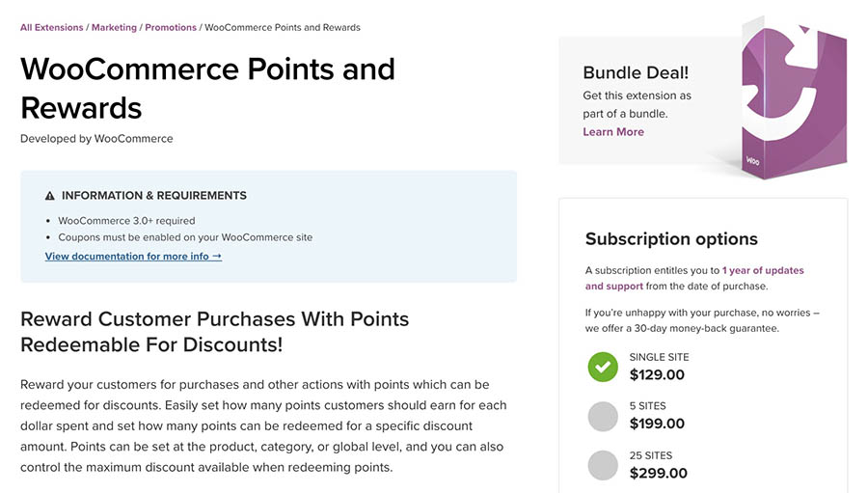Click the Subscription options heading

click(x=671, y=239)
